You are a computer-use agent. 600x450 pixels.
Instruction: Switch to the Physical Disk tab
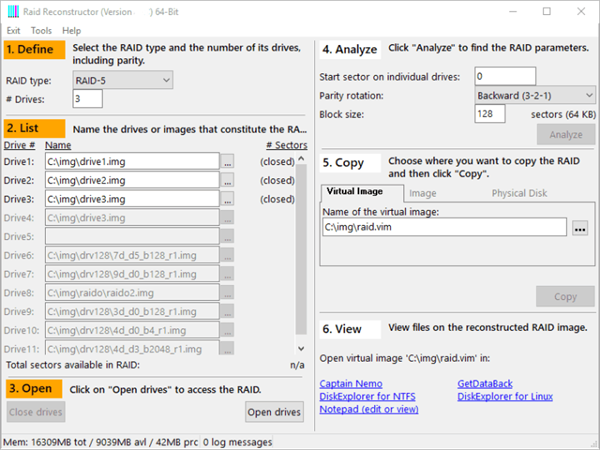519,193
